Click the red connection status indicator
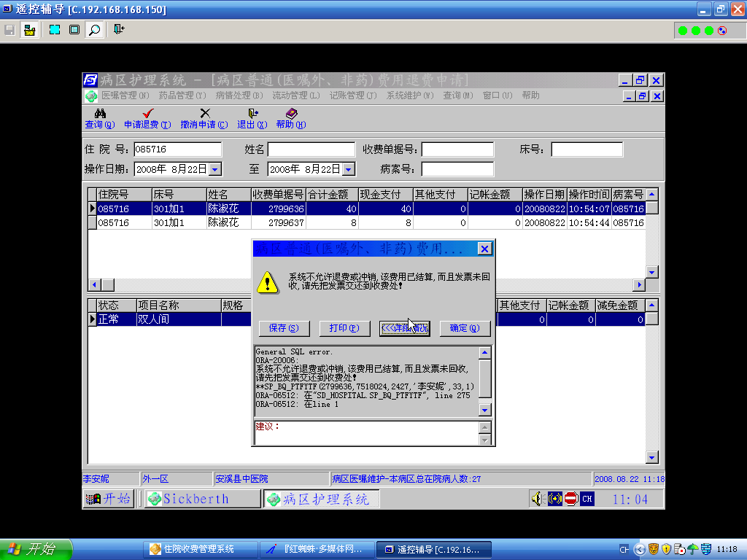This screenshot has width=747, height=560. click(722, 31)
